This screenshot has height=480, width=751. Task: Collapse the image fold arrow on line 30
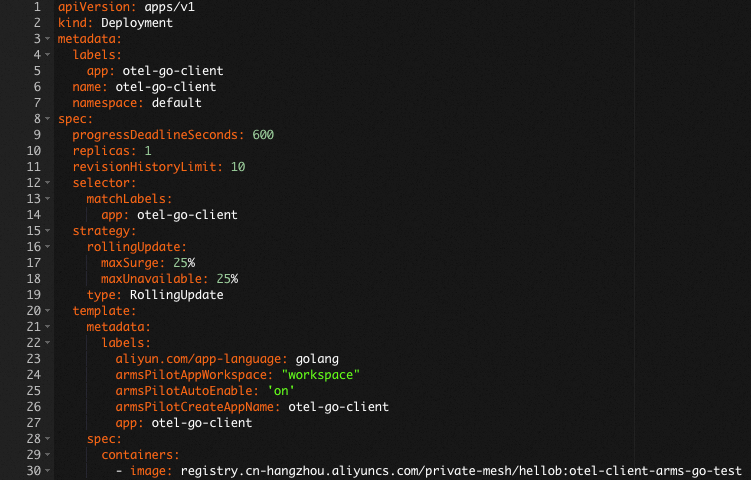point(47,471)
